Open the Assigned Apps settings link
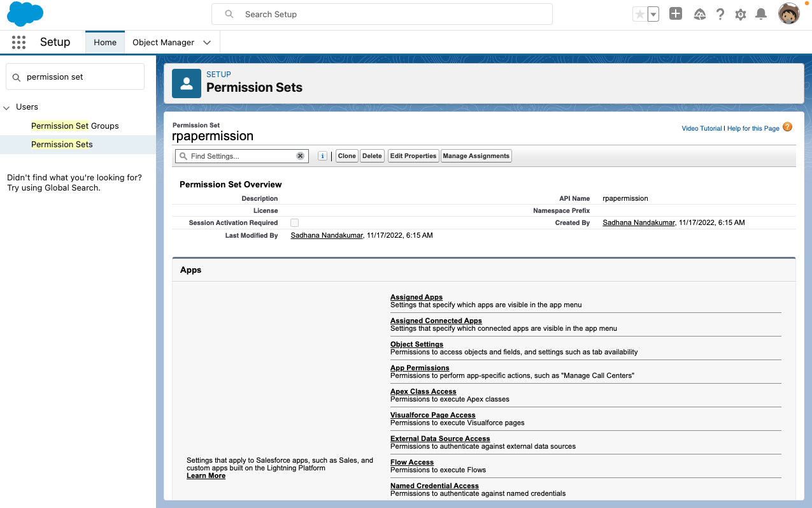This screenshot has width=812, height=508. click(417, 297)
